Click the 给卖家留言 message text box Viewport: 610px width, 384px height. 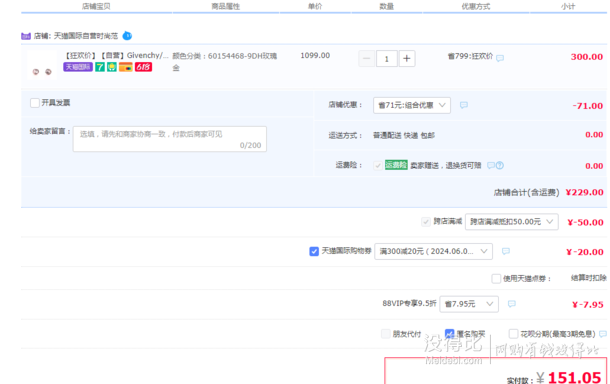(170, 139)
